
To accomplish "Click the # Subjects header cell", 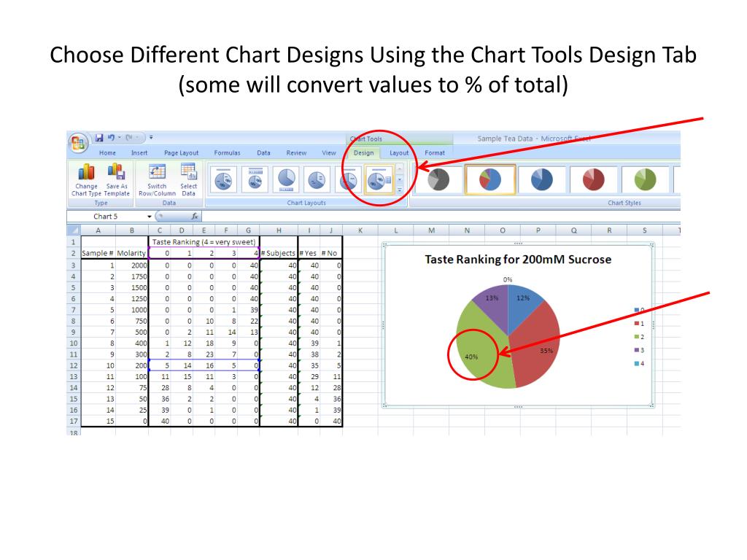I will tap(279, 253).
